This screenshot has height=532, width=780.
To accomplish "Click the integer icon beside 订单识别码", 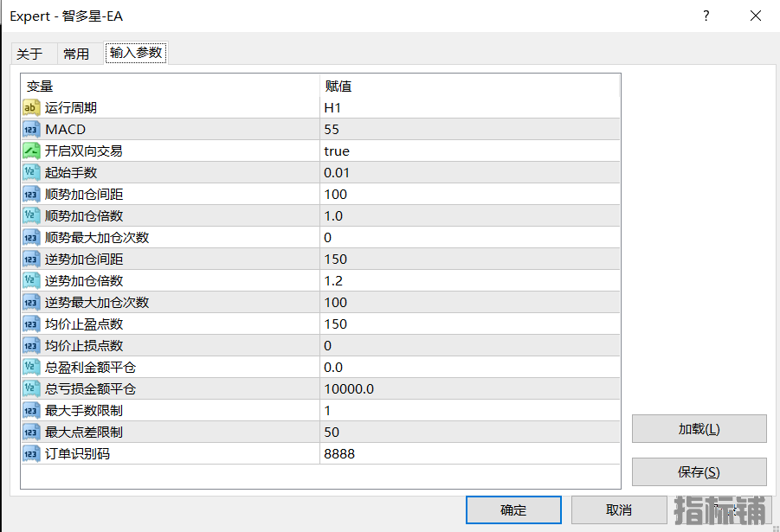I will pos(31,454).
